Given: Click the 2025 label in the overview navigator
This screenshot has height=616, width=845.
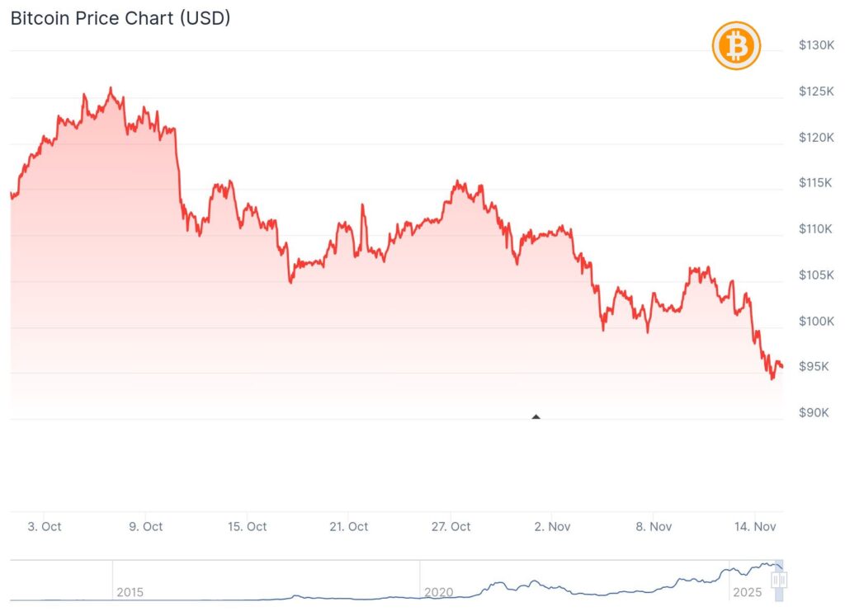Looking at the screenshot, I should [x=746, y=592].
